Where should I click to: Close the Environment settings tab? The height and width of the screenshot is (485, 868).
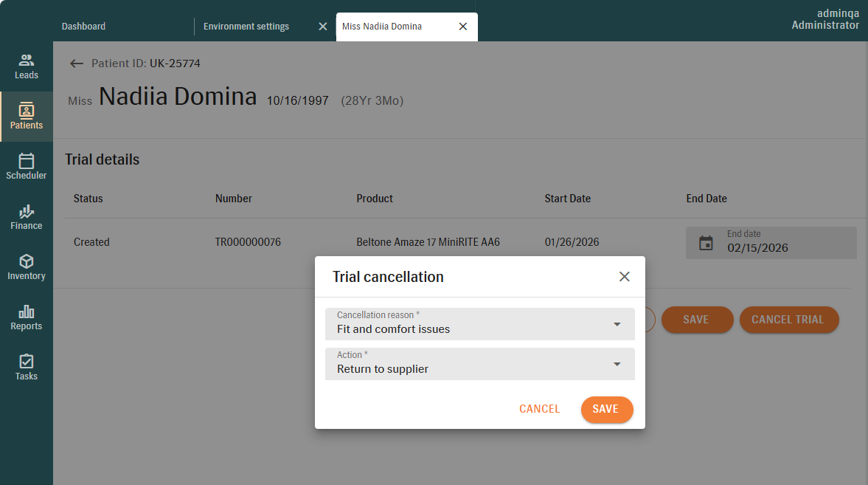pyautogui.click(x=322, y=27)
